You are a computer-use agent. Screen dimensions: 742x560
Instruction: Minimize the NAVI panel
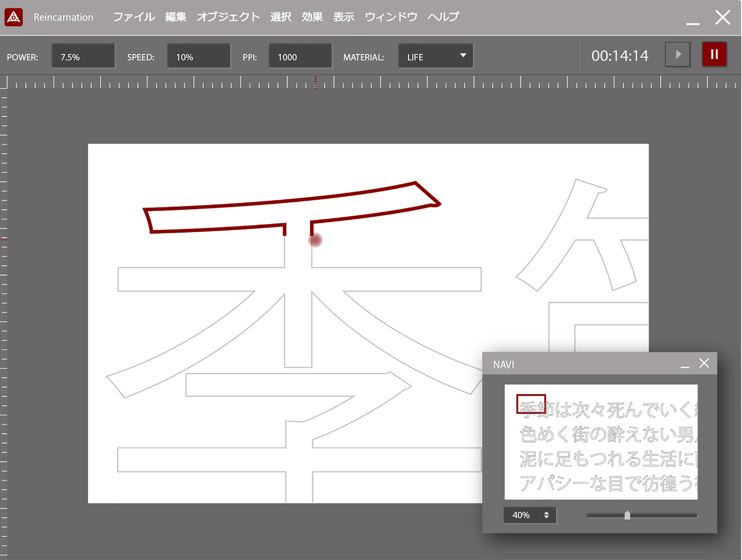tap(684, 366)
